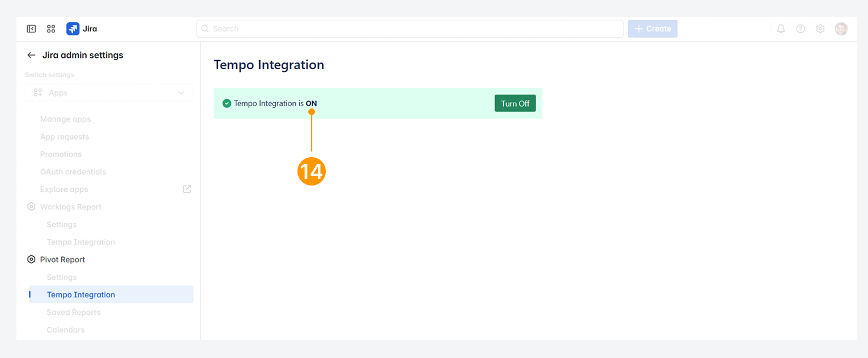Open OAuth credentials
The width and height of the screenshot is (868, 358).
point(73,172)
